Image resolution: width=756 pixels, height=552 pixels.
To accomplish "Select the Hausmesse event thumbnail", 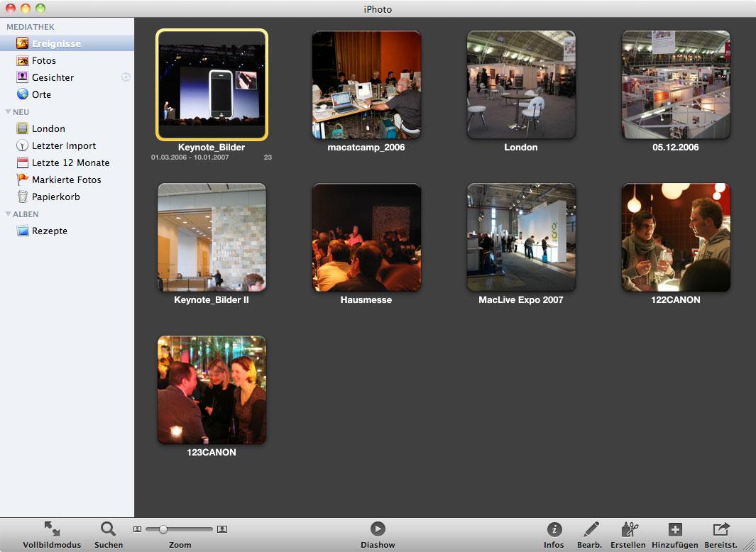I will [366, 237].
